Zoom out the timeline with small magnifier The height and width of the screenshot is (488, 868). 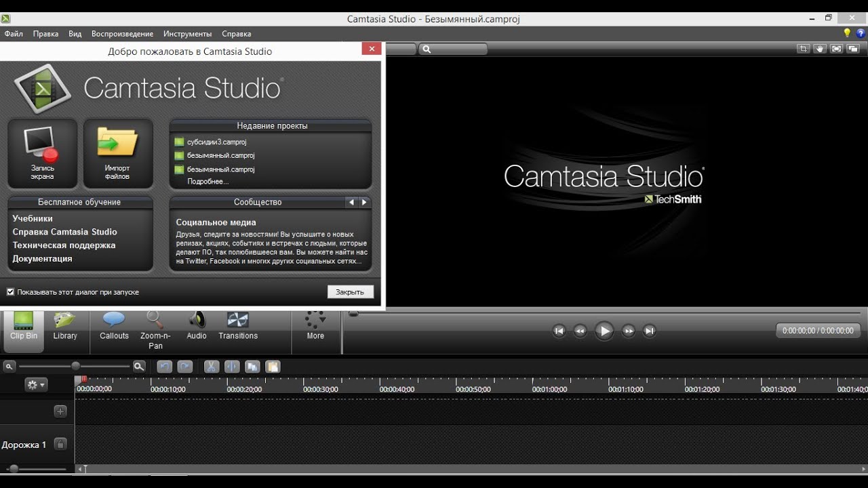[x=9, y=367]
